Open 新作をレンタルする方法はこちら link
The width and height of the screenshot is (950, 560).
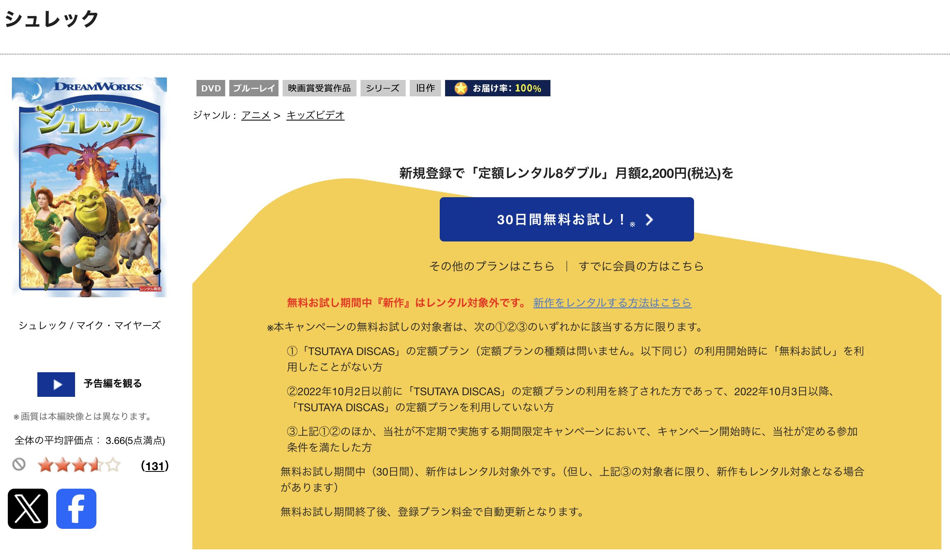coord(612,303)
